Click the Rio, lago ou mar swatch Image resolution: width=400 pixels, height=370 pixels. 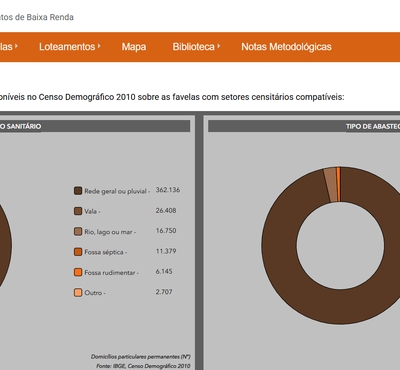point(78,232)
